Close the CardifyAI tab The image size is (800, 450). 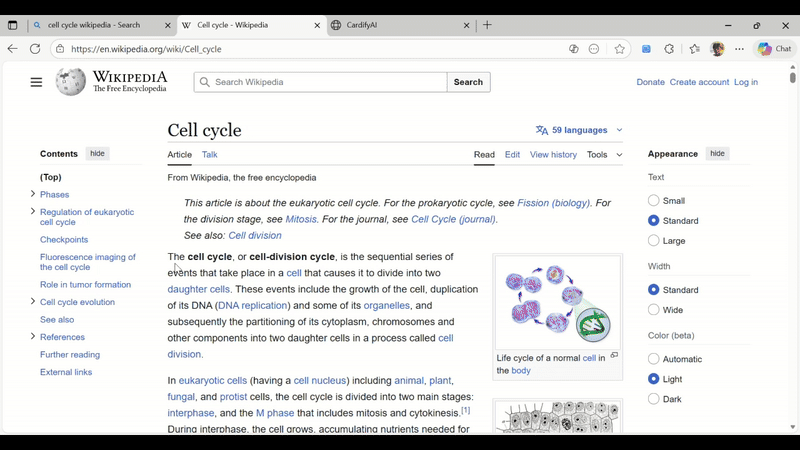(466, 25)
